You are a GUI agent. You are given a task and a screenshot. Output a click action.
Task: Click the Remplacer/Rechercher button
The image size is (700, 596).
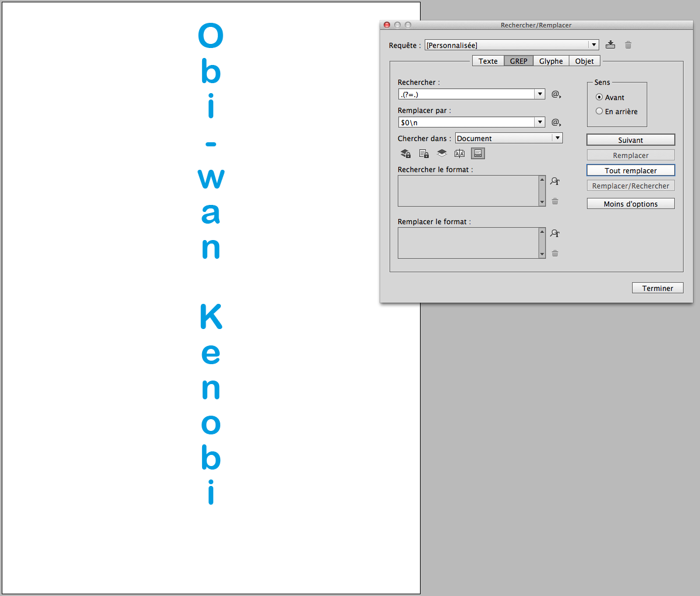point(630,186)
